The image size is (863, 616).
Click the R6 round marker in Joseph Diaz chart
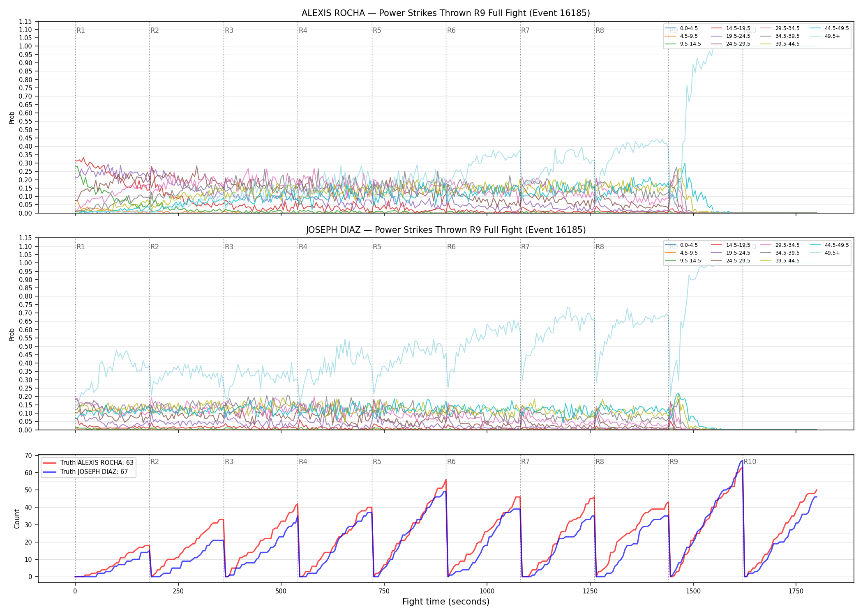pos(451,247)
